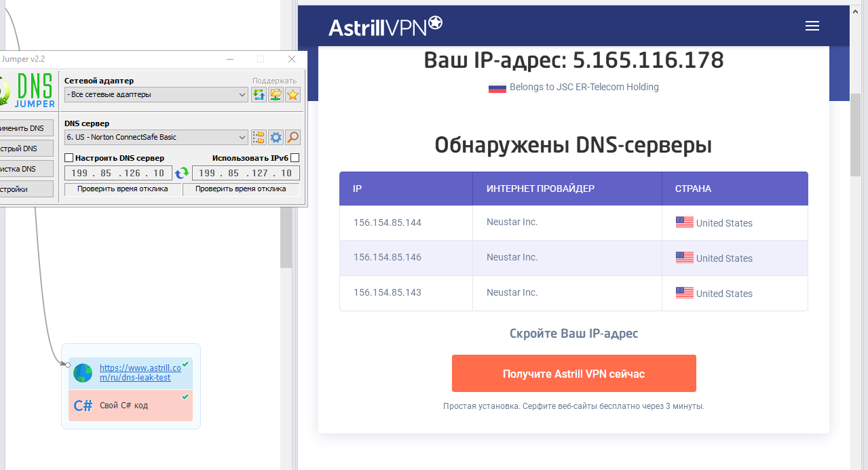868x470 pixels.
Task: Select the Свой C# код action
Action: coord(131,406)
